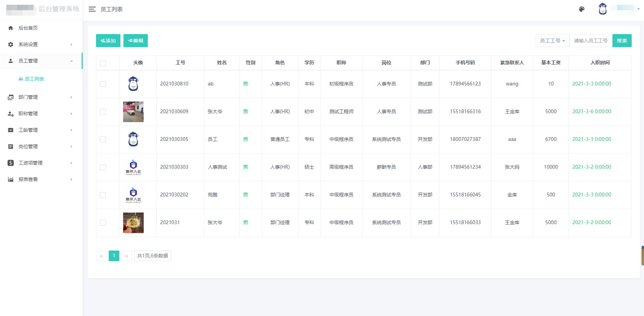This screenshot has width=644, height=316.
Task: Click the home icon beside 后台首页
Action: coord(11,28)
